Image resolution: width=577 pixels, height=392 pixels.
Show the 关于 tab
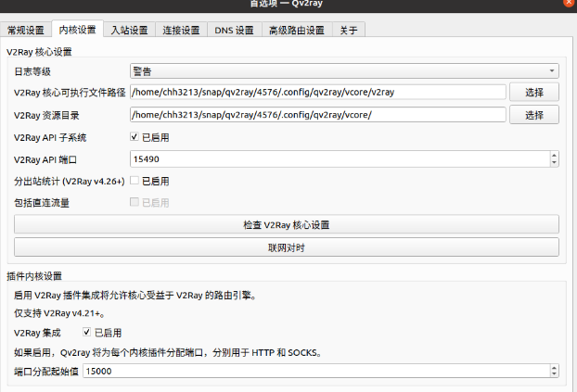pyautogui.click(x=348, y=30)
